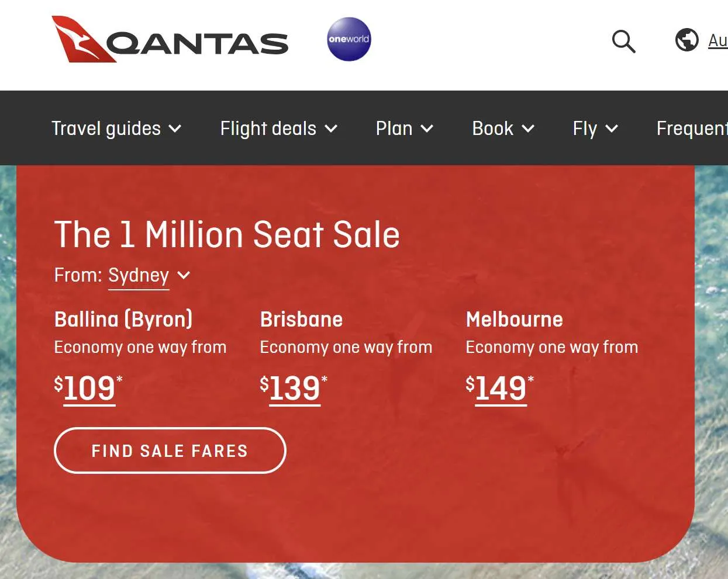The width and height of the screenshot is (728, 579).
Task: Open the Fly menu
Action: click(595, 129)
